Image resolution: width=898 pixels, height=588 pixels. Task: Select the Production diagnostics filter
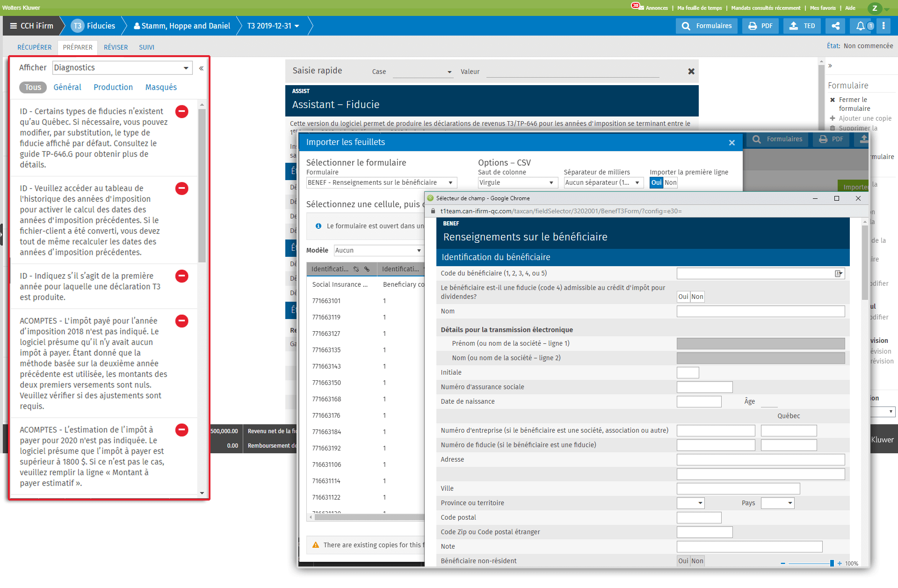pos(113,87)
